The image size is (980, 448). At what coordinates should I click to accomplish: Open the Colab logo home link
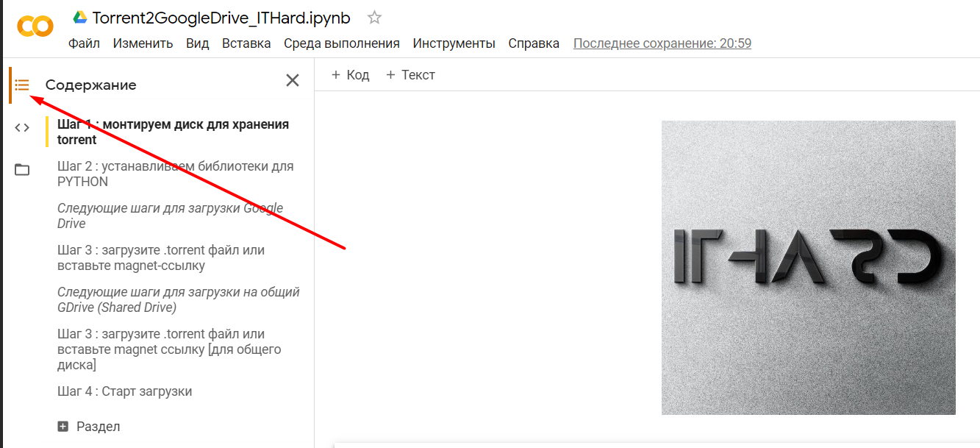pos(35,26)
